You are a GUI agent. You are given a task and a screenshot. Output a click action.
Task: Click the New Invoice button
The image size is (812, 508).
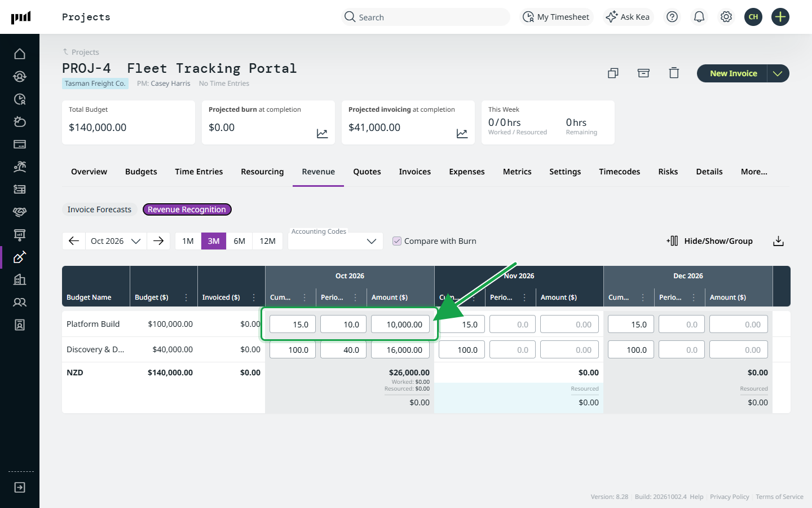click(x=732, y=73)
